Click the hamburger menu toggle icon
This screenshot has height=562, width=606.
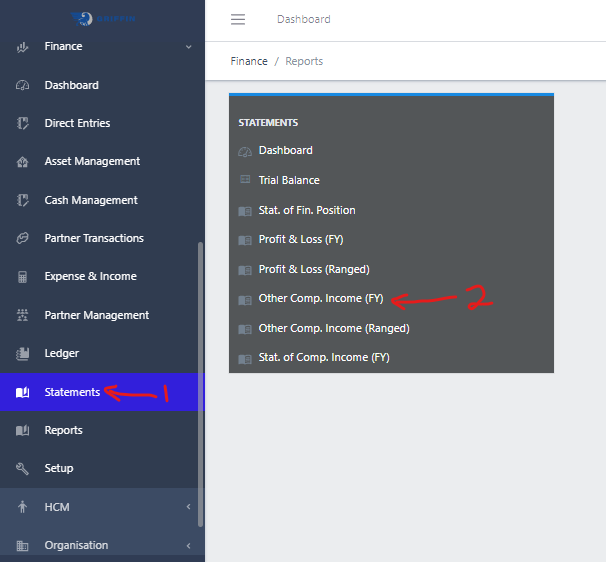click(237, 20)
